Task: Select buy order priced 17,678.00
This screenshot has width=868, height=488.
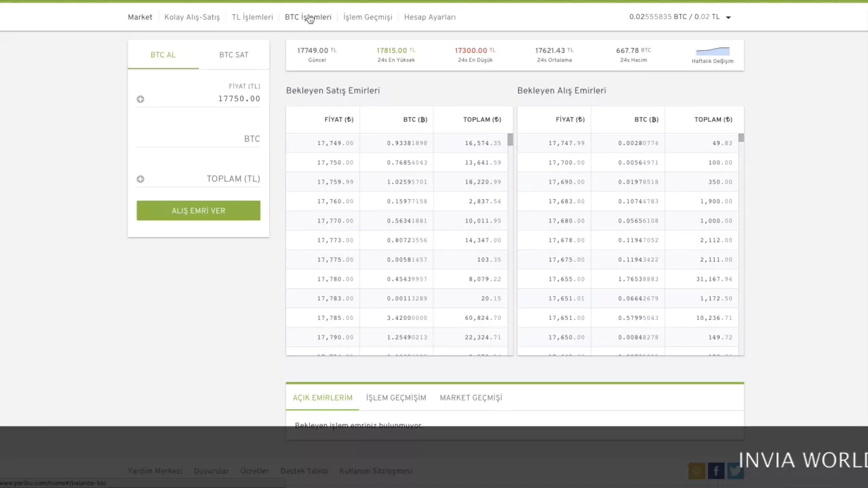Action: click(x=628, y=240)
